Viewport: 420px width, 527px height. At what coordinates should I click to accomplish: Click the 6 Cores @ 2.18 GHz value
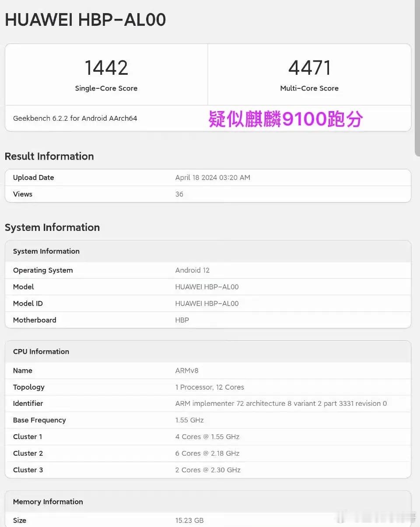coord(207,454)
